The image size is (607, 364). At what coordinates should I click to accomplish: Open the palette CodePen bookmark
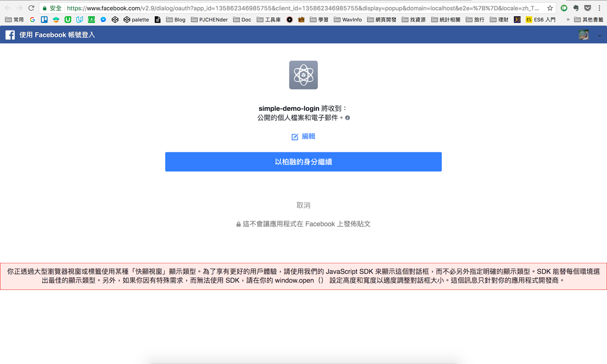tap(136, 19)
